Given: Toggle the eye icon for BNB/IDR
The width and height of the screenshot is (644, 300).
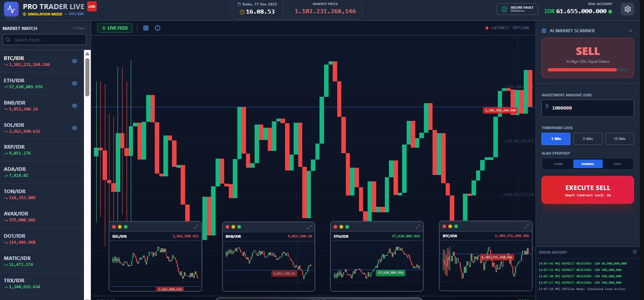Looking at the screenshot, I should 74,105.
